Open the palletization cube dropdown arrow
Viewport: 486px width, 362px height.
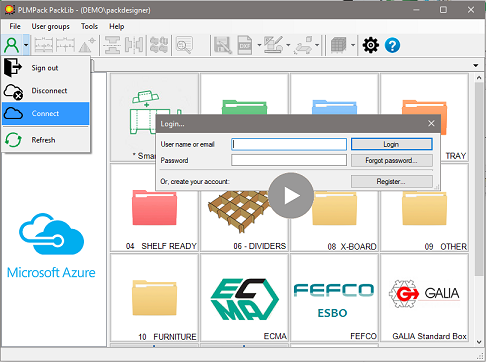coord(353,45)
